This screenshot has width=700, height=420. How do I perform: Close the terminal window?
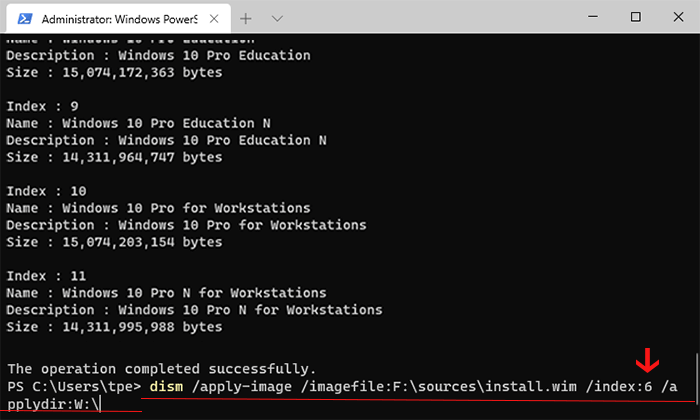tap(678, 17)
